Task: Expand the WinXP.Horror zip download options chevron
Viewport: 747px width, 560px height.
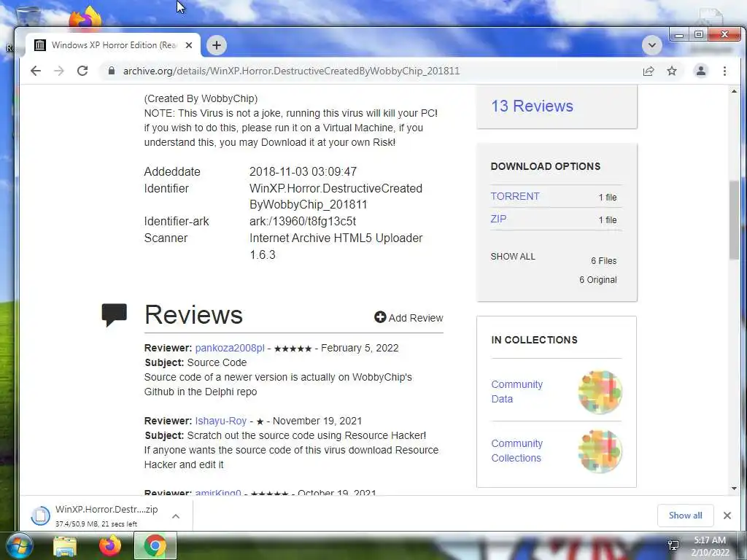Action: [x=176, y=516]
